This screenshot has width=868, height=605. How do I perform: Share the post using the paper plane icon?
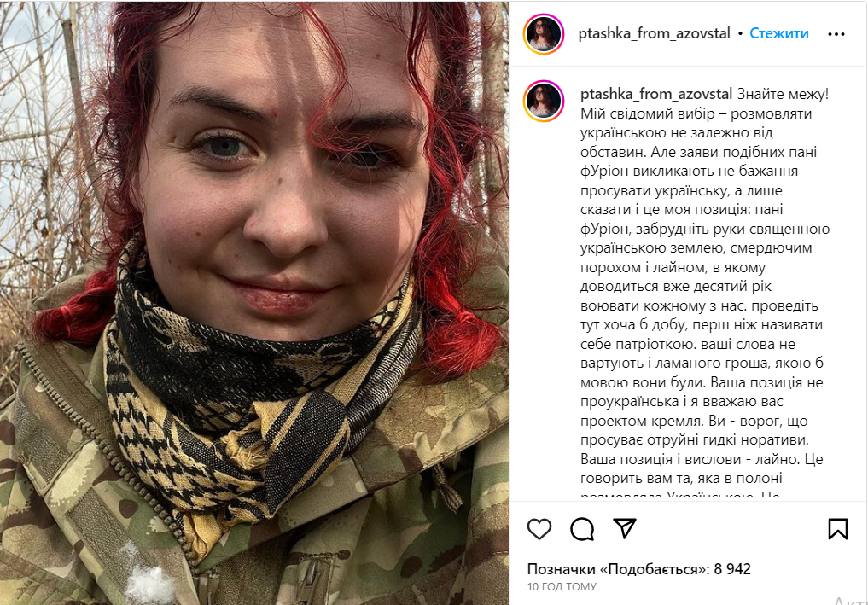pos(625,528)
